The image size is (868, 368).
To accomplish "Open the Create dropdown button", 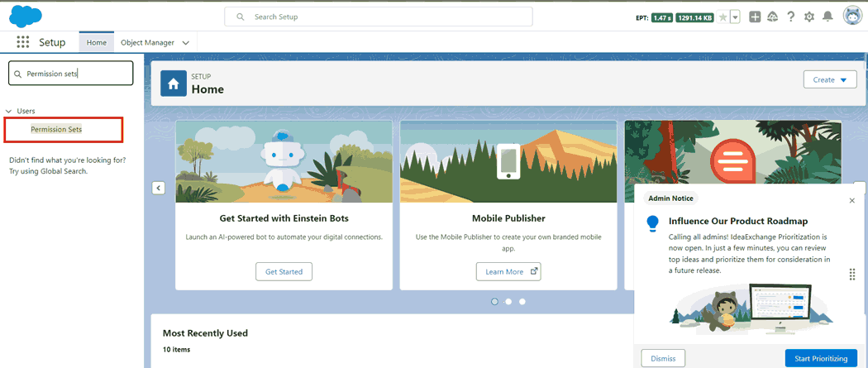I will coord(830,79).
